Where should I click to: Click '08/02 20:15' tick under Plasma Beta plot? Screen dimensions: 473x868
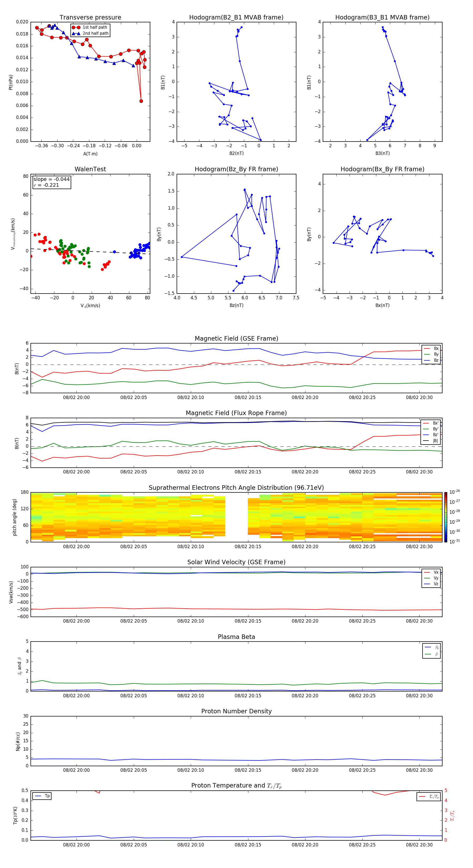(x=248, y=696)
